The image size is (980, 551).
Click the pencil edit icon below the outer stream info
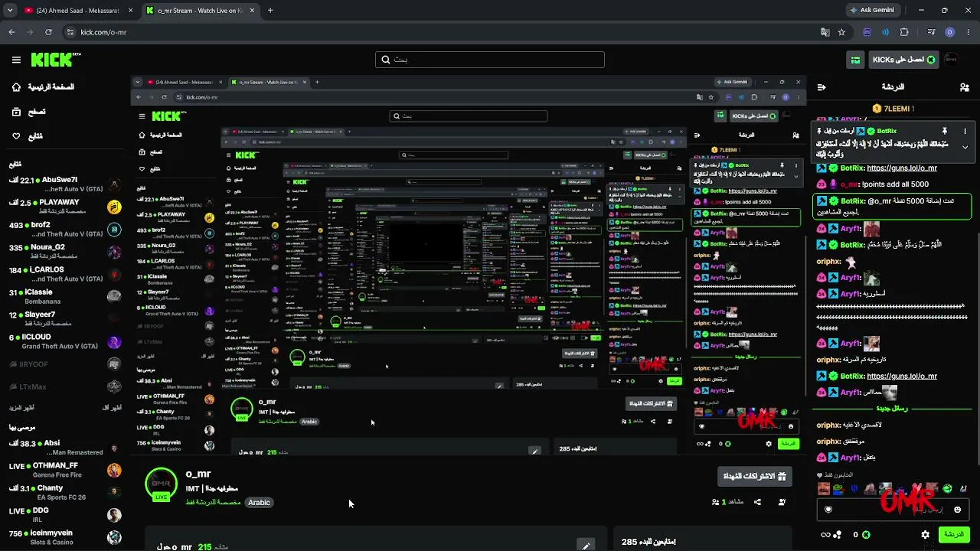586,546
